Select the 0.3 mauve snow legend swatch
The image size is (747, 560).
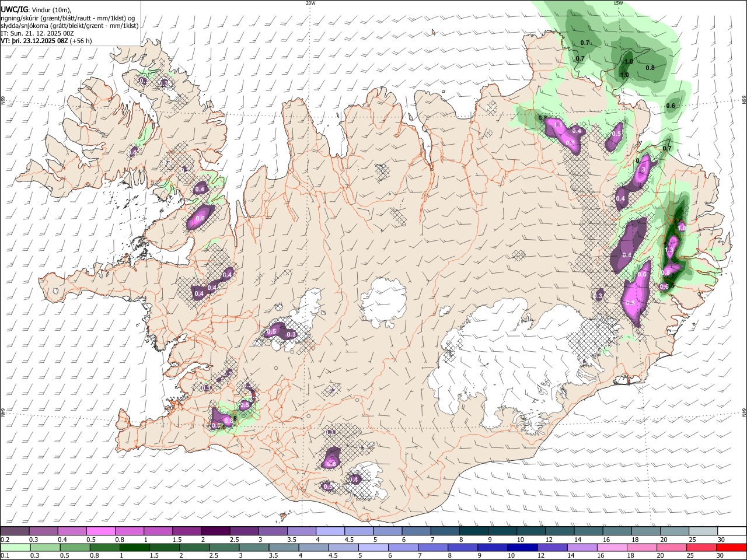coord(43,531)
